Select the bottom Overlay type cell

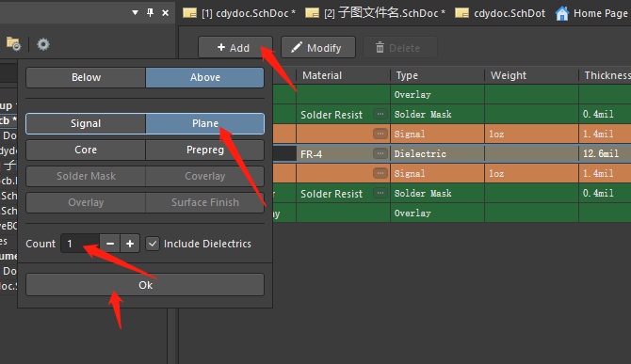point(437,213)
